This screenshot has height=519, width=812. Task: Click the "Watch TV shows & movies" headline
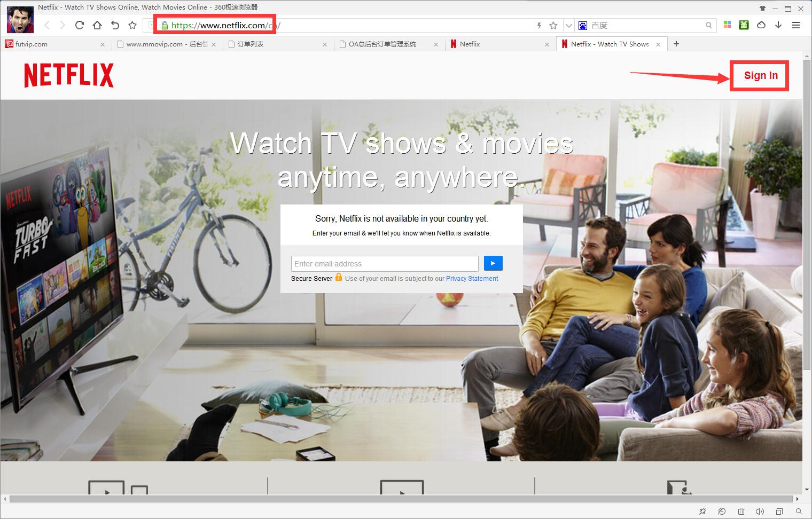click(402, 143)
